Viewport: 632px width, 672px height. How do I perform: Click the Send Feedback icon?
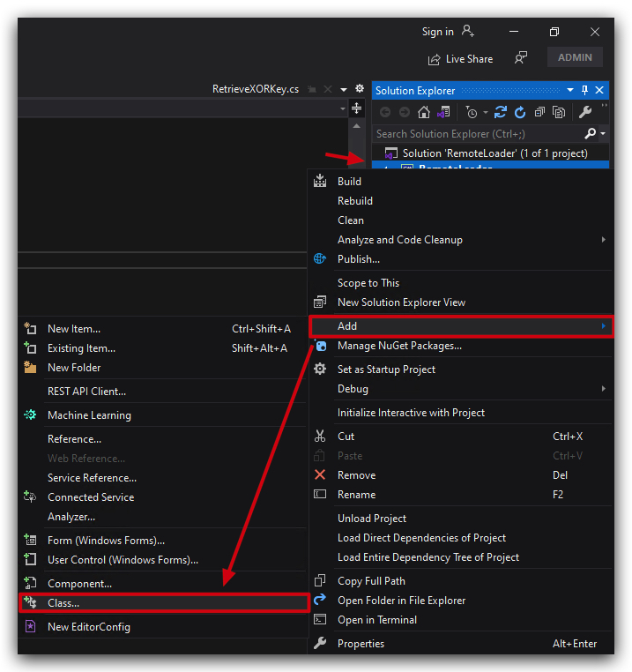[521, 58]
